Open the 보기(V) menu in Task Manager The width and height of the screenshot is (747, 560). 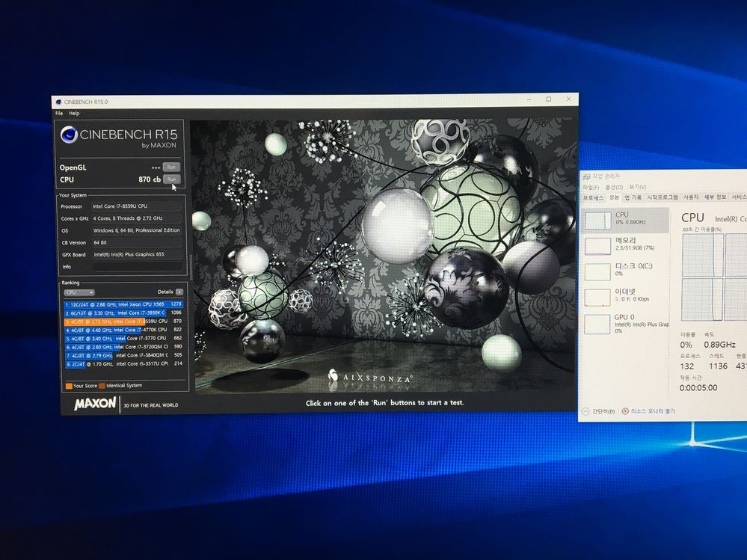click(637, 187)
